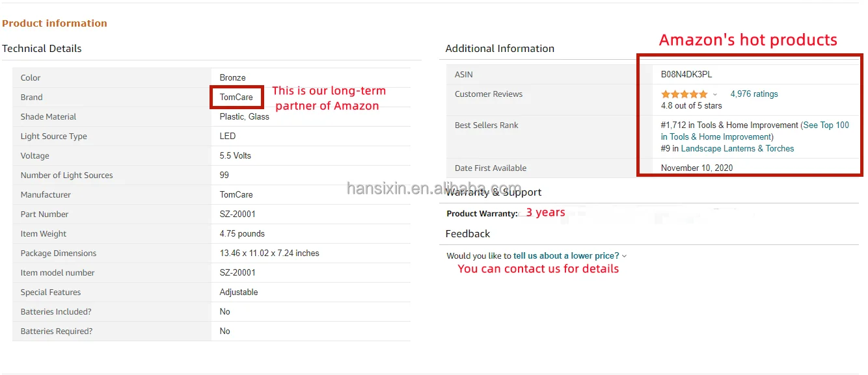The height and width of the screenshot is (375, 868).
Task: Click the Manufacturer TomCare value
Action: [x=236, y=195]
